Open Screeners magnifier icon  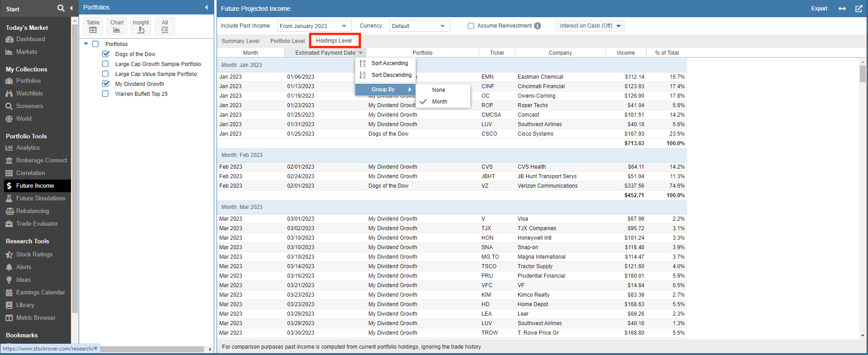[x=9, y=106]
